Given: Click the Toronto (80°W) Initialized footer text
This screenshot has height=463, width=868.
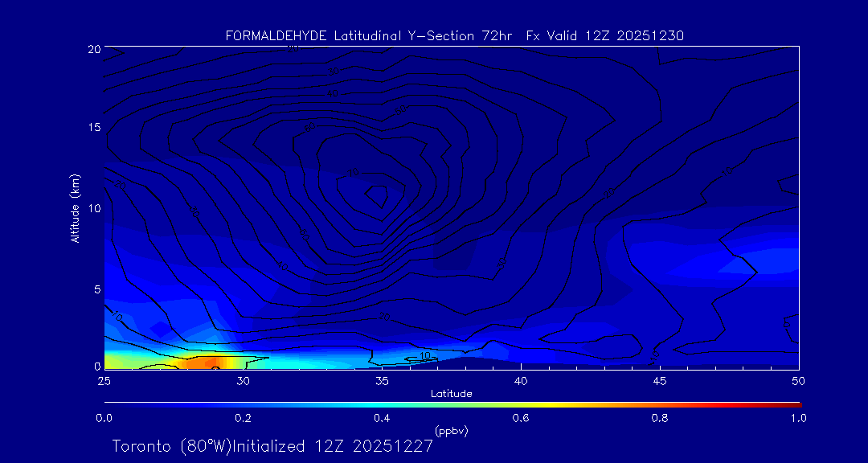Looking at the screenshot, I should click(x=272, y=446).
